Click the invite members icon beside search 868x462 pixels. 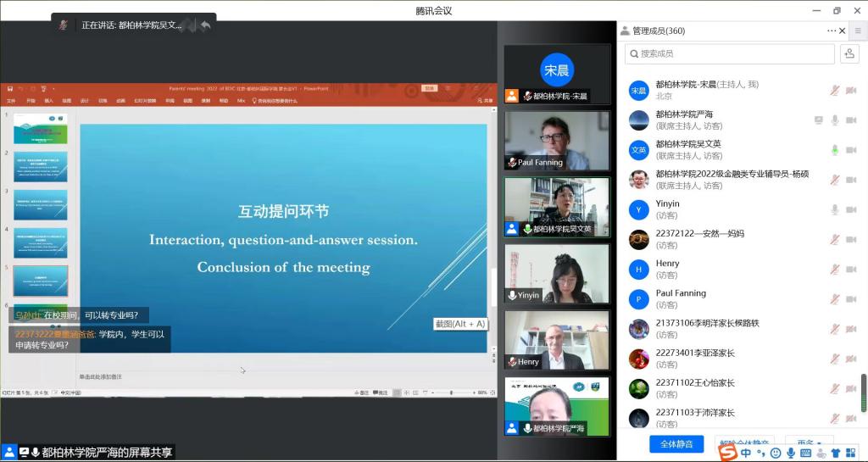point(849,54)
